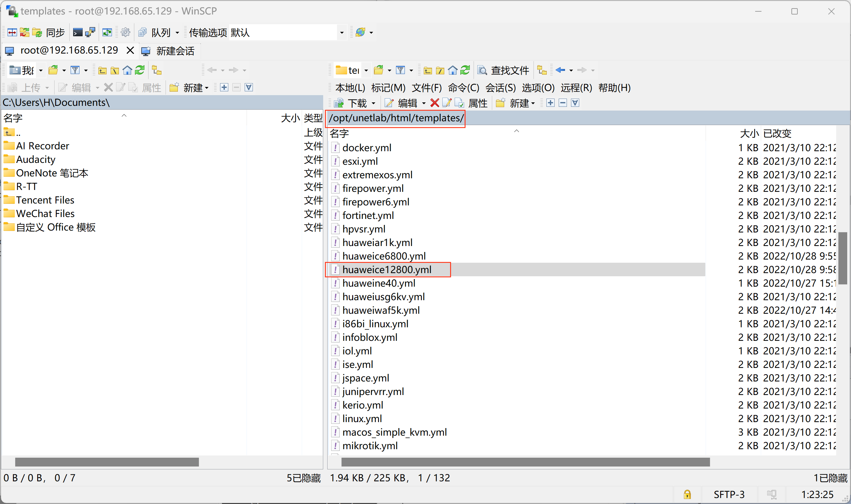Click the remote path /opt/unetlab/html/templates/
The image size is (851, 504).
click(x=396, y=118)
